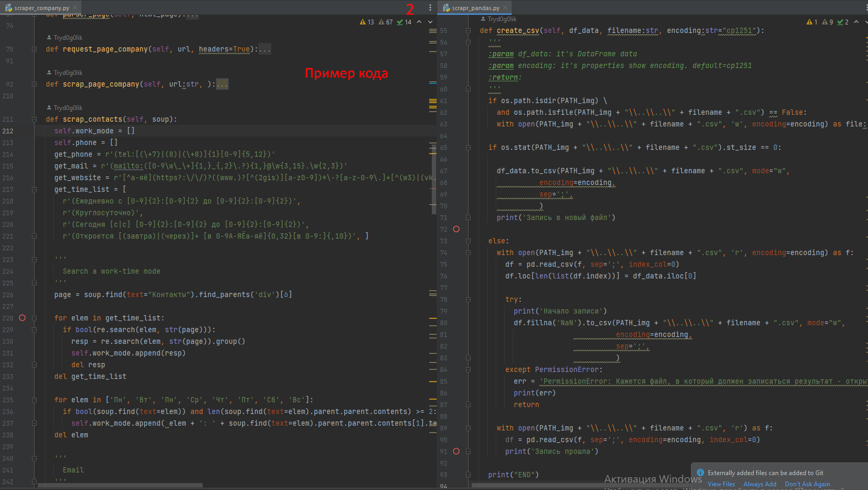Open the View Files link in the notification

[x=721, y=484]
